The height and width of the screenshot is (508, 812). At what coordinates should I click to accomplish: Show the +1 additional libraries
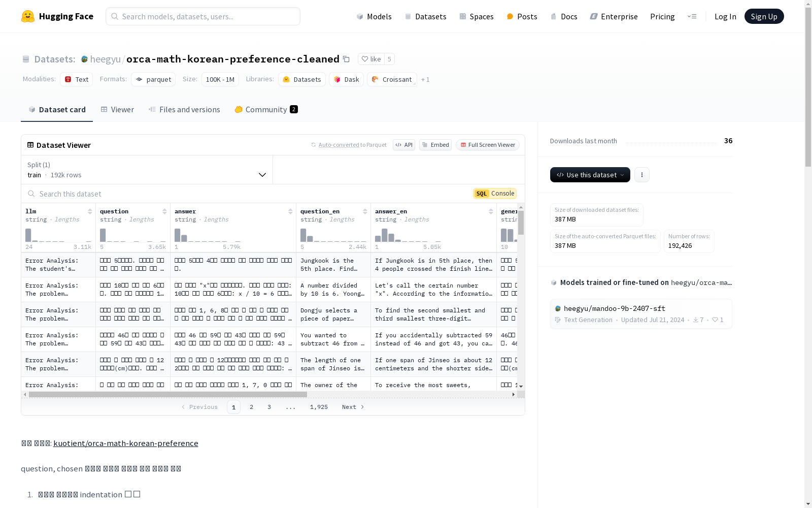pyautogui.click(x=425, y=79)
